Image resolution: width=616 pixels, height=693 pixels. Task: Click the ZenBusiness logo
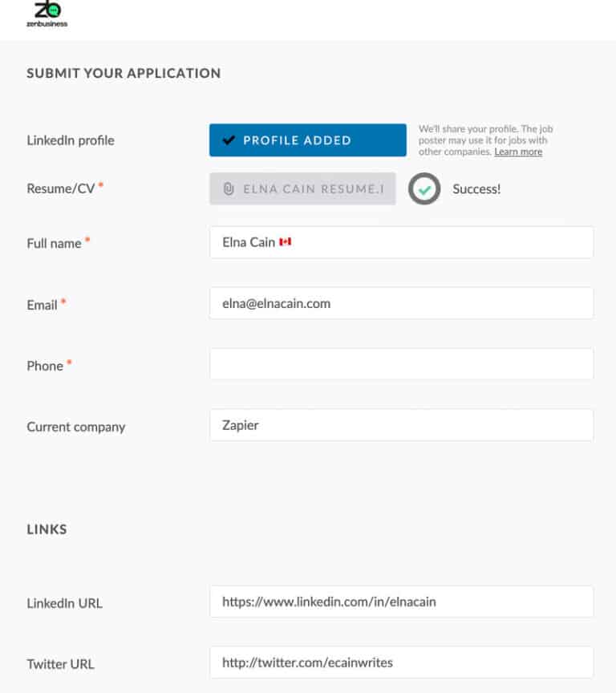[x=47, y=14]
